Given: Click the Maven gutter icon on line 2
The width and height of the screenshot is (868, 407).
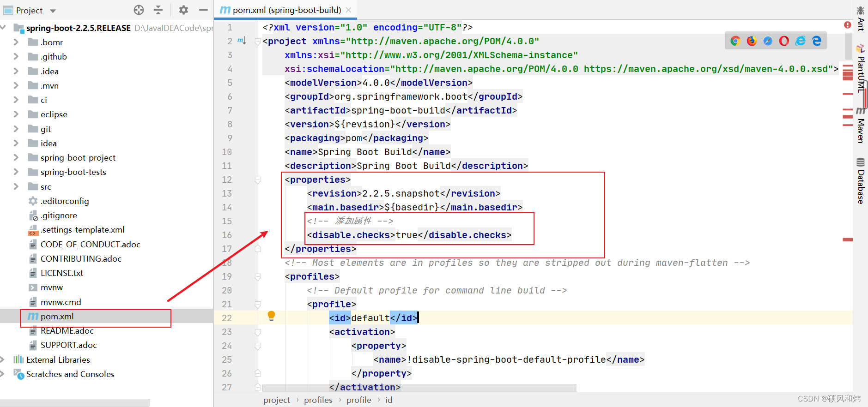Looking at the screenshot, I should point(241,41).
